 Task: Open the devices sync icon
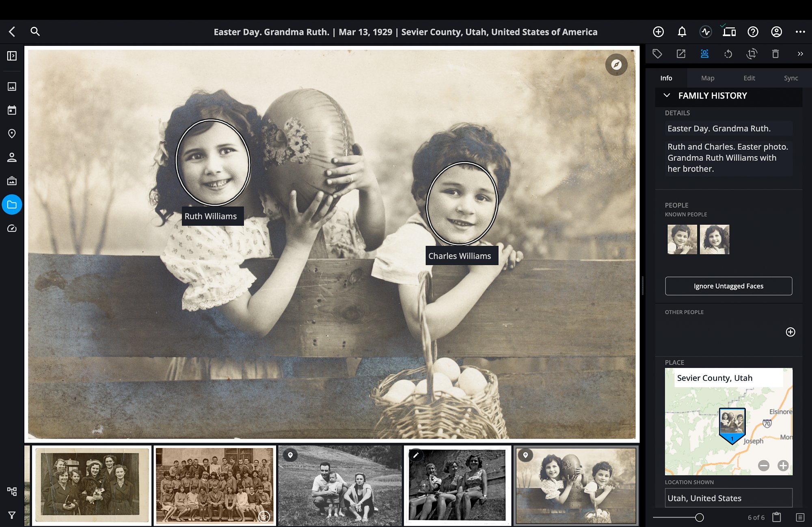click(729, 32)
